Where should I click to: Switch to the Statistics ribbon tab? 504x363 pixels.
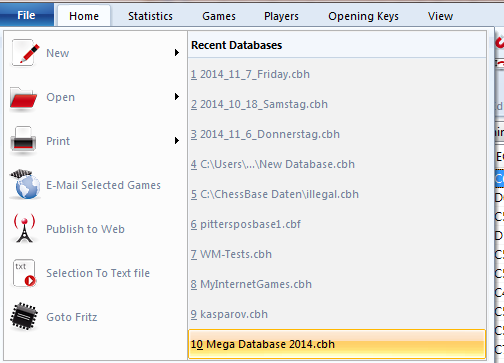(x=150, y=16)
